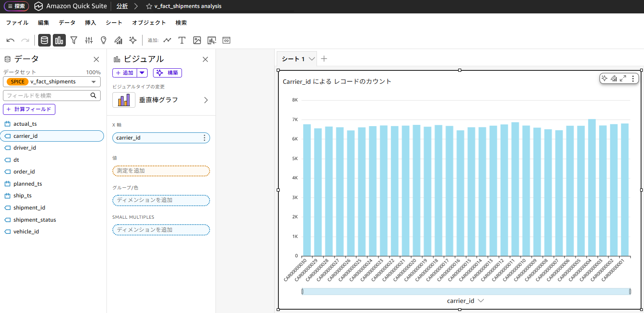Open the dropdown arrow next to 追加 button
Viewport: 644px width, 313px height.
tap(143, 73)
